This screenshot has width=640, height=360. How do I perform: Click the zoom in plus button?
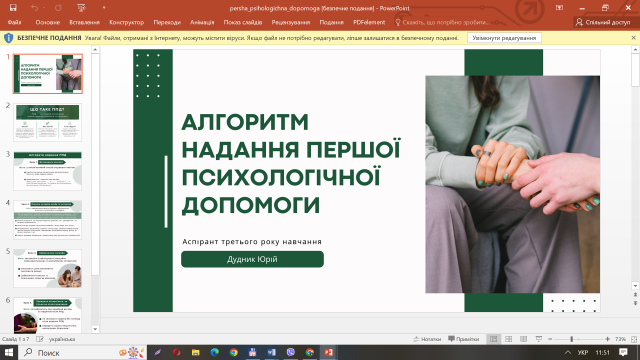607,339
